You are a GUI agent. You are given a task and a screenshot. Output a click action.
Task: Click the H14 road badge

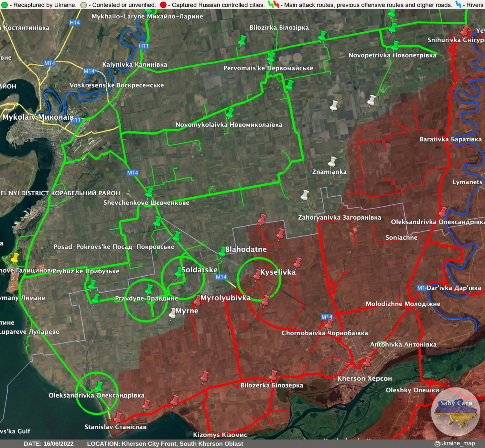coord(75,23)
